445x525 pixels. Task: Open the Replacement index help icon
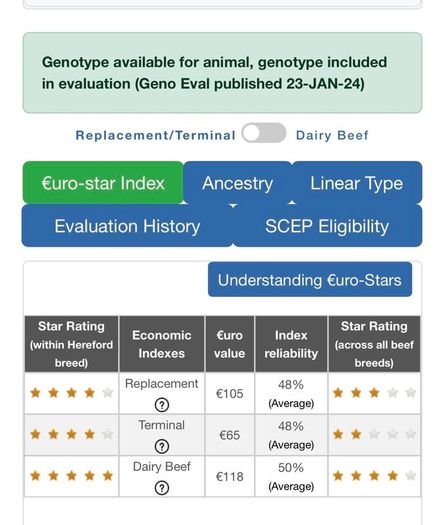click(x=162, y=405)
